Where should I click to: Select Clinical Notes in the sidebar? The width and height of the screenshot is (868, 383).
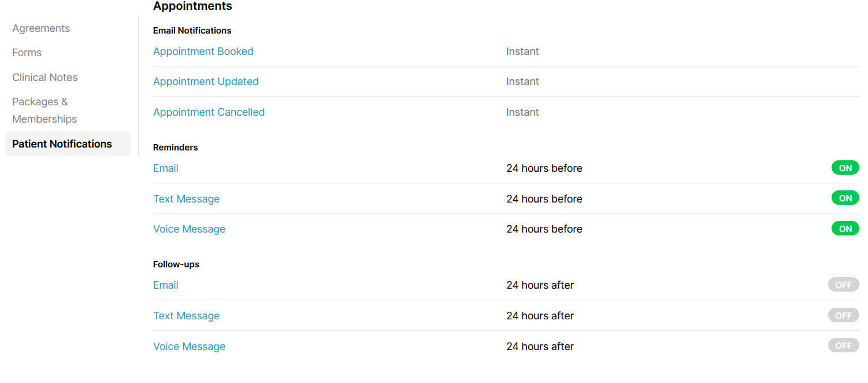(45, 77)
